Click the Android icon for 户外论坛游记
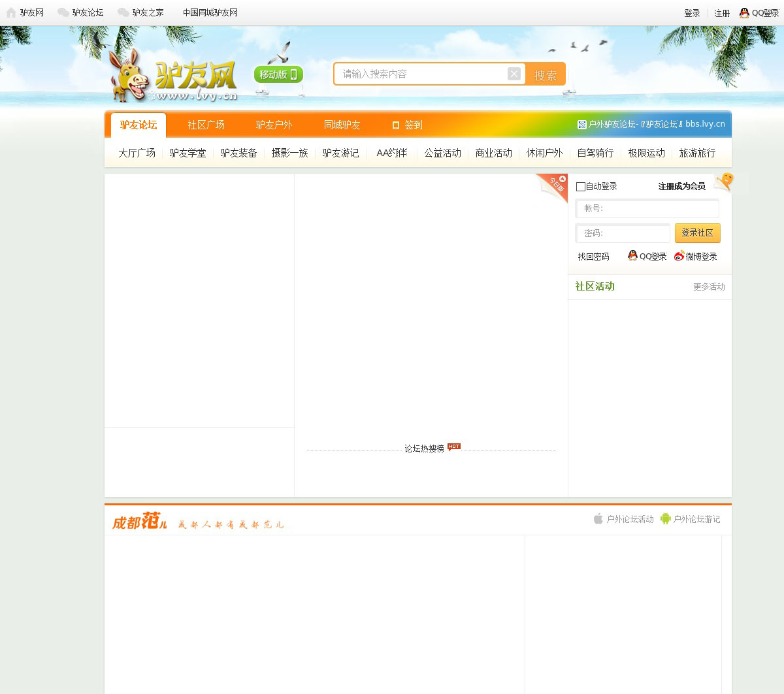This screenshot has height=694, width=784. pos(665,519)
